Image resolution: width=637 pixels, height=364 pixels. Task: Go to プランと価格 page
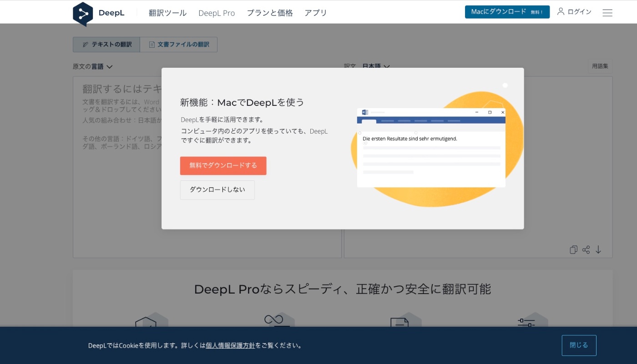pyautogui.click(x=270, y=13)
